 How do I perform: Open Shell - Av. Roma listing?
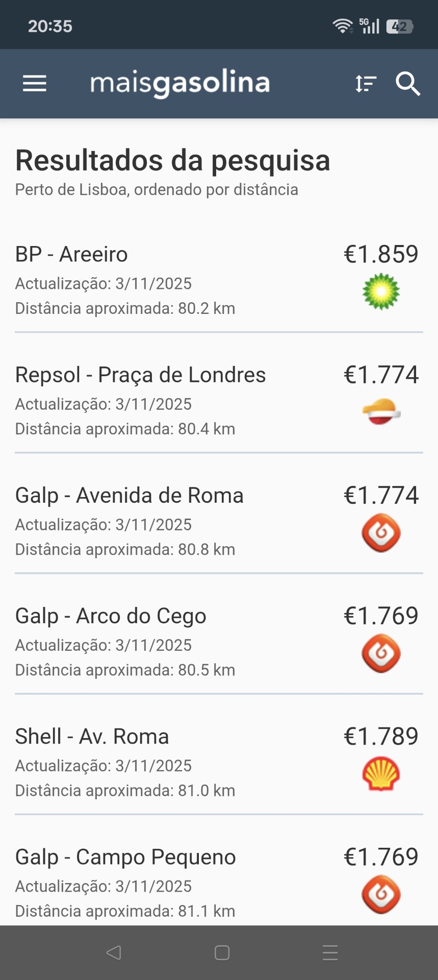click(92, 737)
